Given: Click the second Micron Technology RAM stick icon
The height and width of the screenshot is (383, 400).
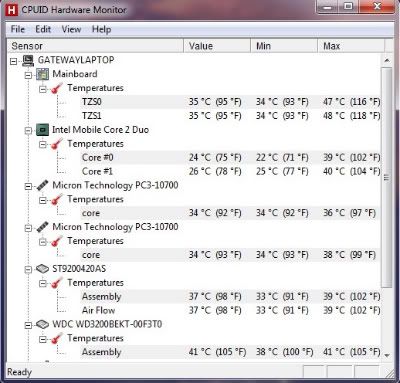Looking at the screenshot, I should click(x=42, y=227).
